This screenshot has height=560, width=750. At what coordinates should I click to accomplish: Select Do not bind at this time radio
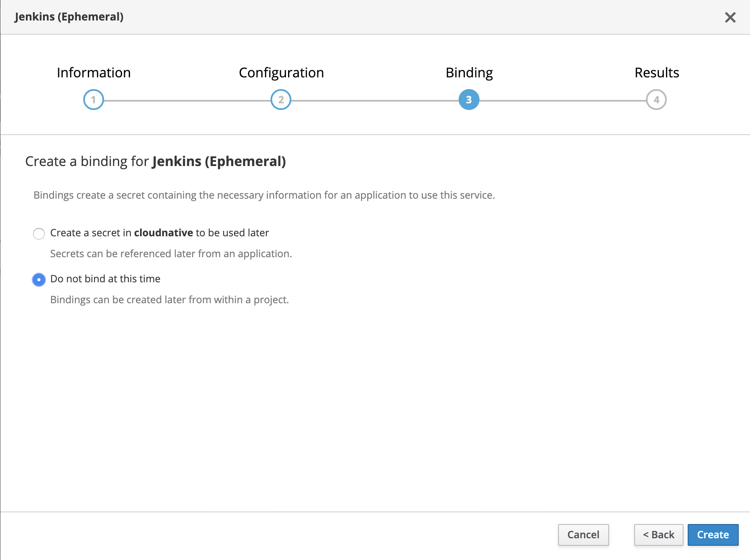coord(39,279)
